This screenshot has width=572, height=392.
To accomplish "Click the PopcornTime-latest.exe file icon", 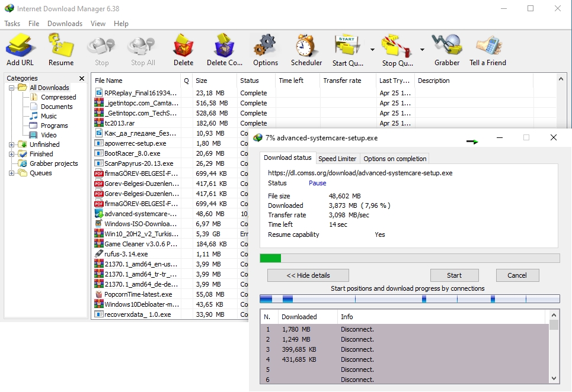I will (x=98, y=294).
